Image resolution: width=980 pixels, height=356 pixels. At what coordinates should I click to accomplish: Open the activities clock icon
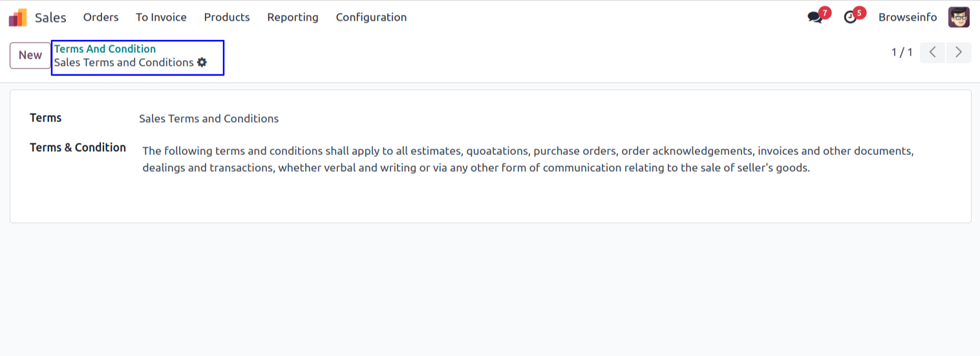point(851,17)
